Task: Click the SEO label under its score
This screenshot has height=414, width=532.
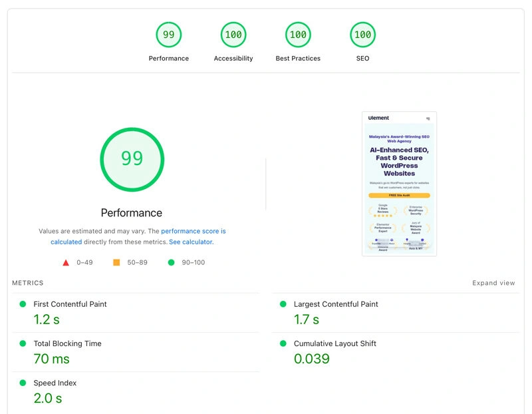Action: click(x=362, y=58)
